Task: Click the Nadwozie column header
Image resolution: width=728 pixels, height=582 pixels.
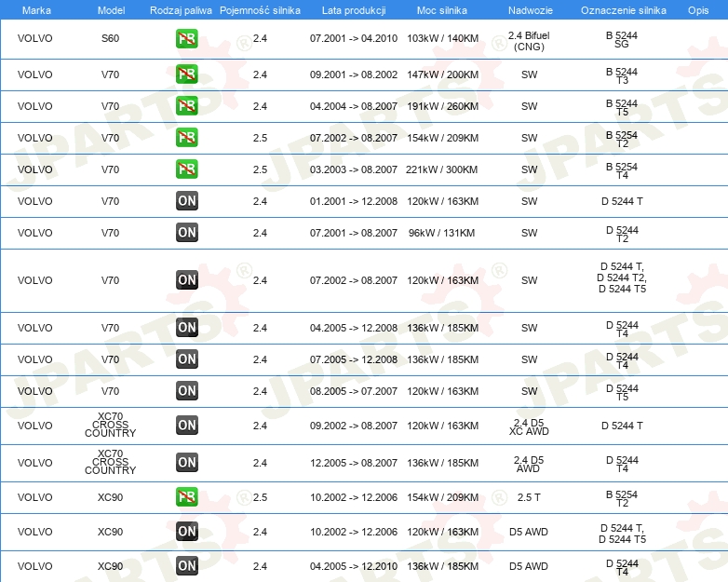Action: pyautogui.click(x=531, y=10)
